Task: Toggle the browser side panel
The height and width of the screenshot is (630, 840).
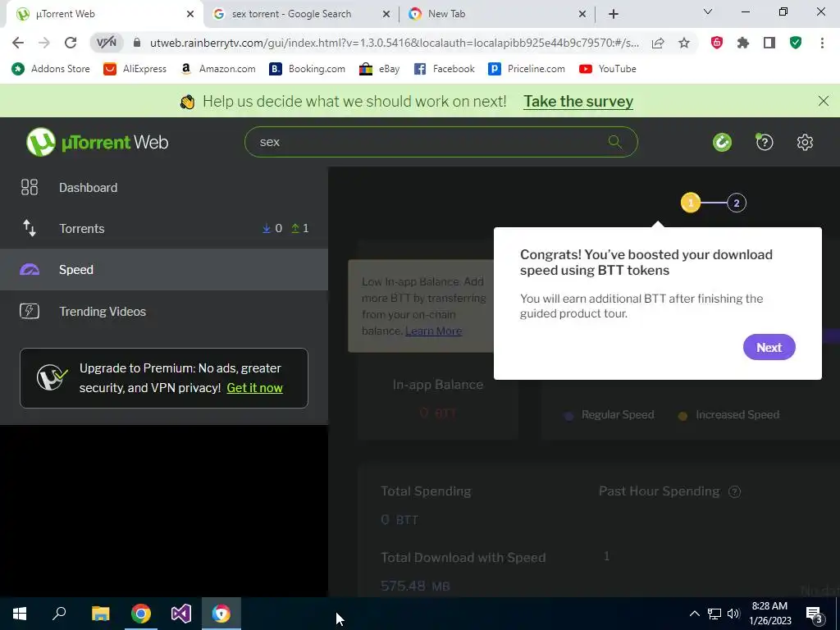Action: click(x=769, y=43)
